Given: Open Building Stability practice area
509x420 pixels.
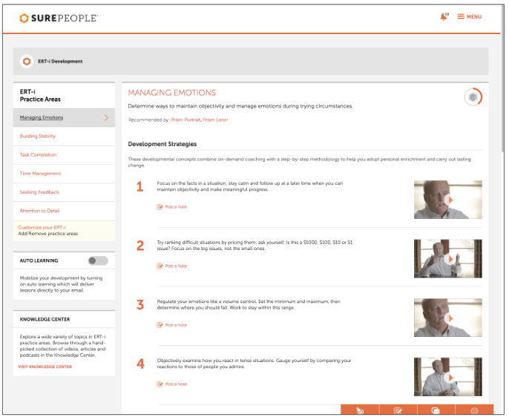Looking at the screenshot, I should point(38,136).
